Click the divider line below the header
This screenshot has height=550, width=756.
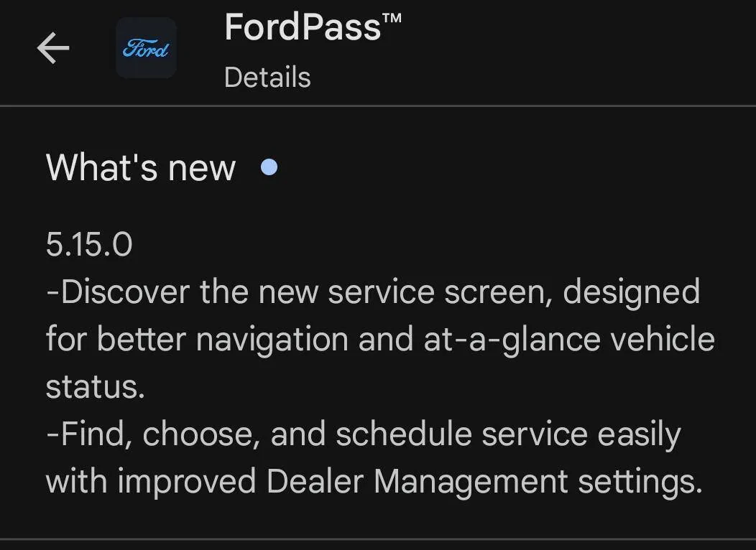point(378,106)
